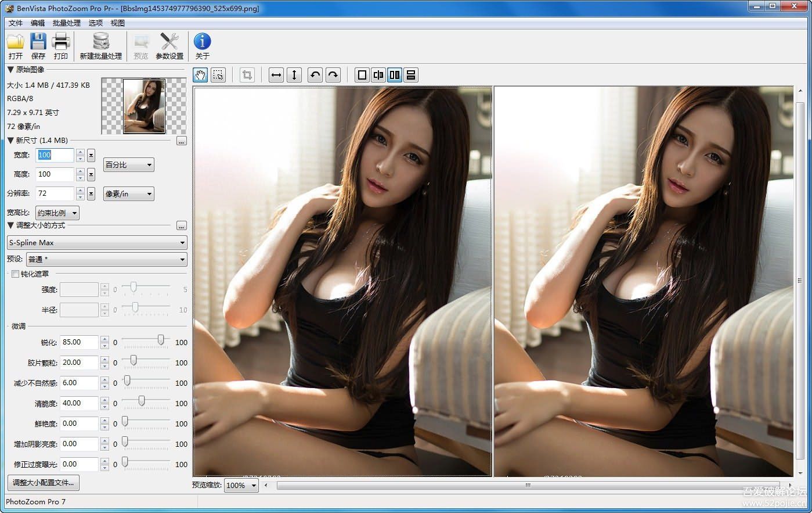Collapse the 原始图像 section
This screenshot has height=513, width=812.
pos(10,70)
